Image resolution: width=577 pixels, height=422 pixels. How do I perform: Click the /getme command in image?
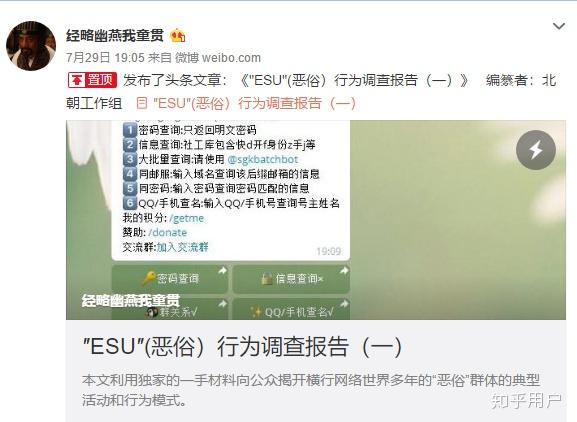pos(187,218)
